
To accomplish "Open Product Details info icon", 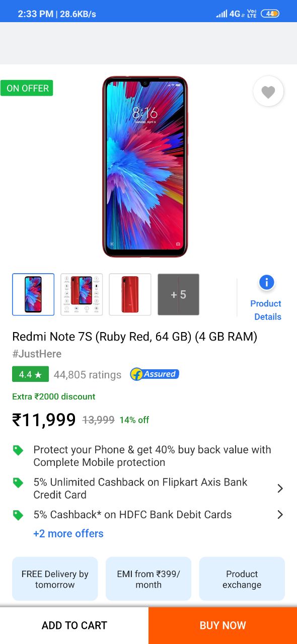I will 266,283.
